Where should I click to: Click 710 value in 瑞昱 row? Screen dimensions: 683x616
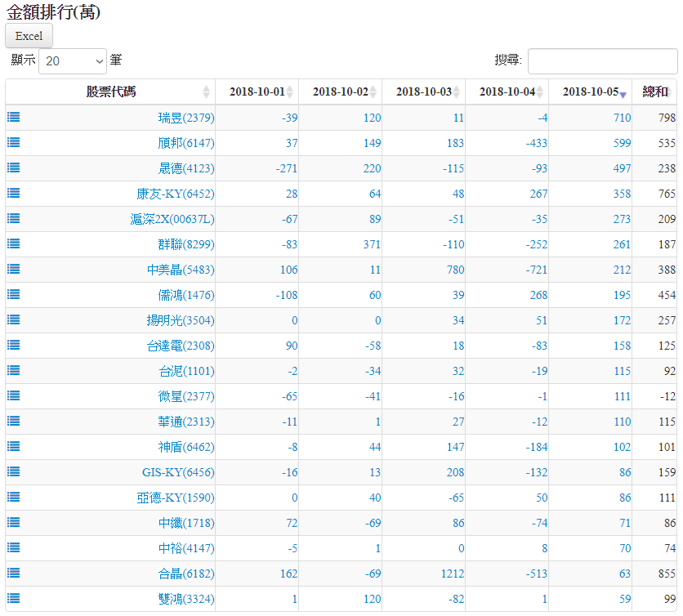(622, 118)
